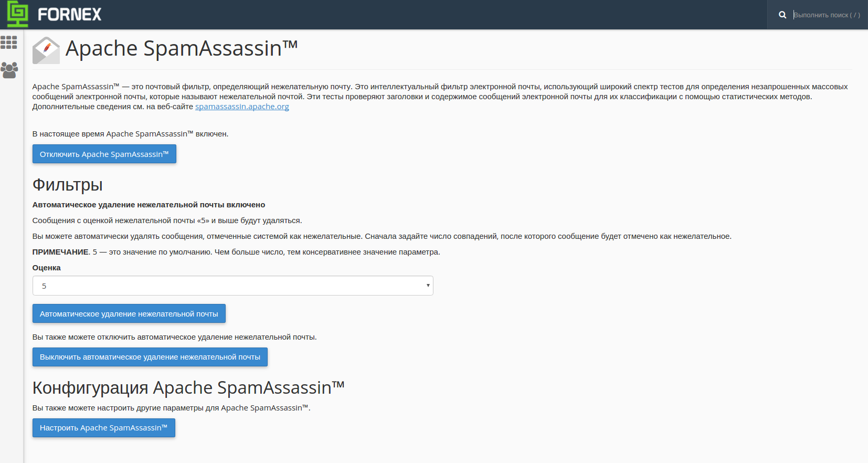The height and width of the screenshot is (463, 868).
Task: Open the user manager people icon
Action: point(9,70)
